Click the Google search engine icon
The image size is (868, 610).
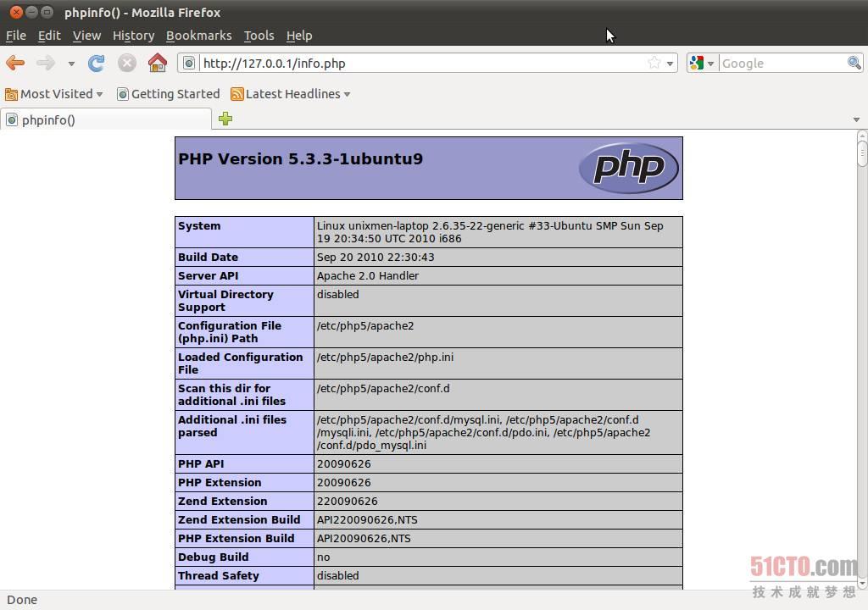point(697,63)
